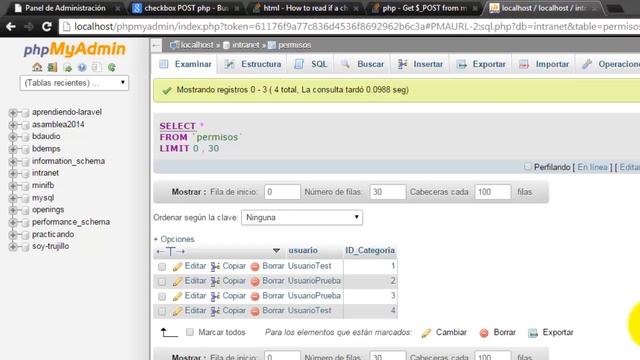Open the performance_schema database
This screenshot has width=640, height=360.
click(x=71, y=222)
